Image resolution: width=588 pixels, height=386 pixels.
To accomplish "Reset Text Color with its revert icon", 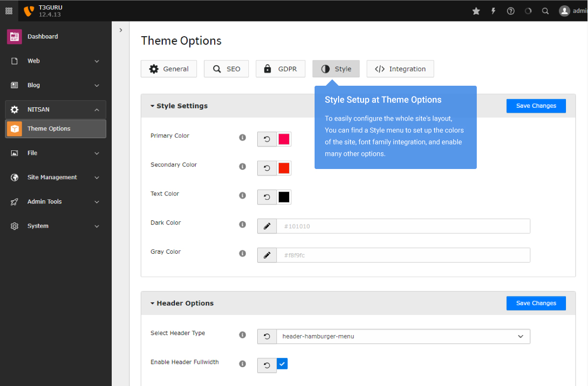I will (266, 196).
